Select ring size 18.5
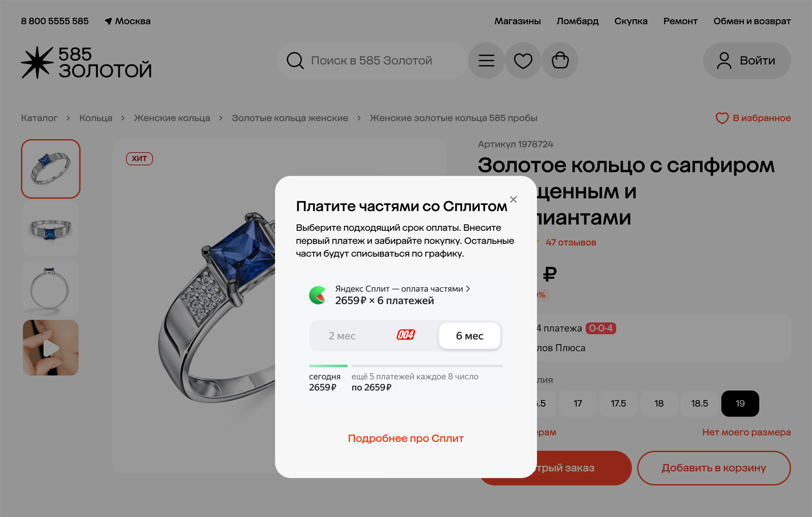812x517 pixels. [x=699, y=403]
